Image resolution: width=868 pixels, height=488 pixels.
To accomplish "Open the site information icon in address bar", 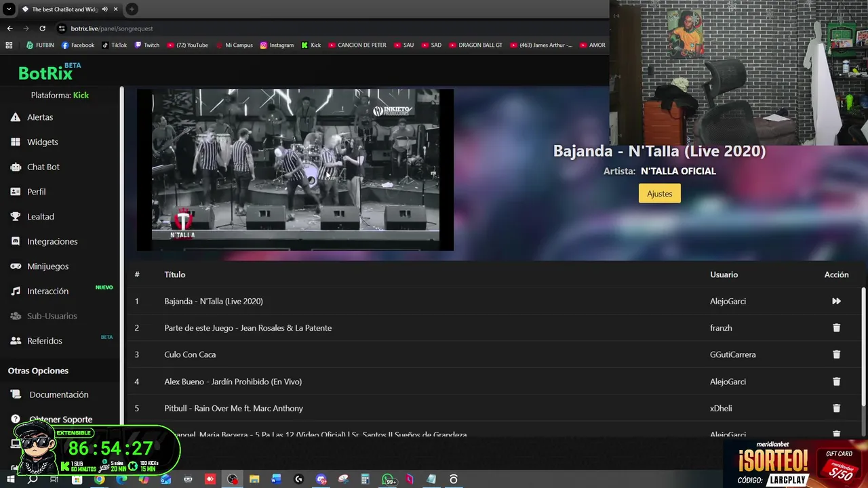I will click(x=62, y=28).
